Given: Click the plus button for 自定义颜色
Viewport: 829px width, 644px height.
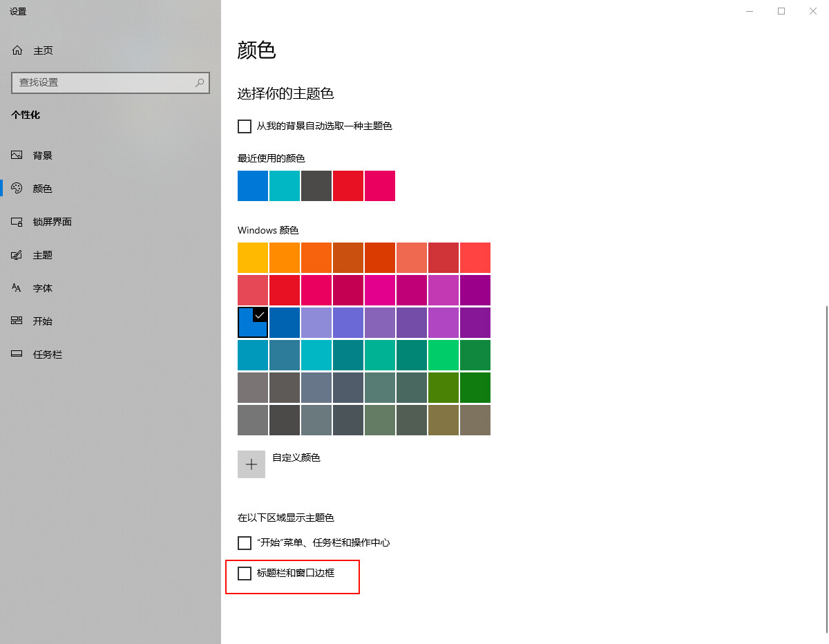Looking at the screenshot, I should (x=251, y=464).
